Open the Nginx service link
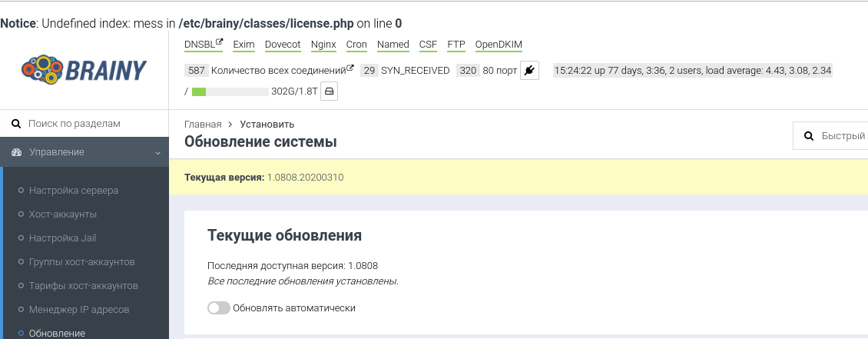Image resolution: width=868 pixels, height=339 pixels. pyautogui.click(x=323, y=45)
